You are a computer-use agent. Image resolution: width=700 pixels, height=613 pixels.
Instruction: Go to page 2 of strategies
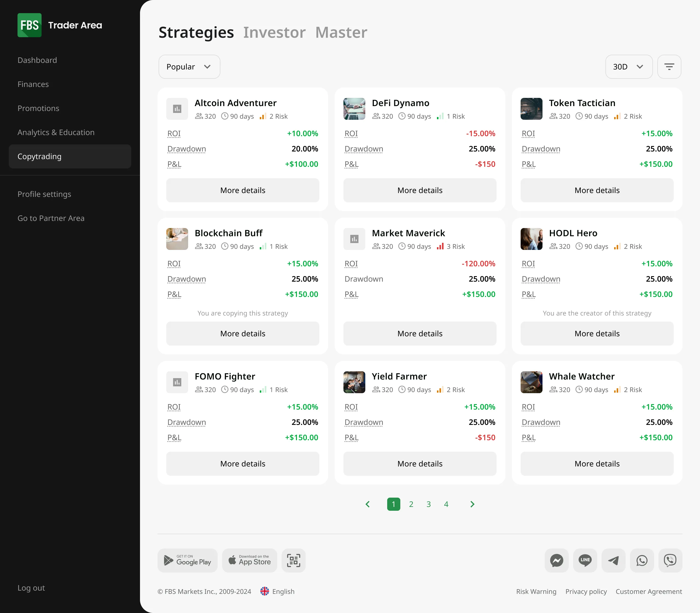411,504
